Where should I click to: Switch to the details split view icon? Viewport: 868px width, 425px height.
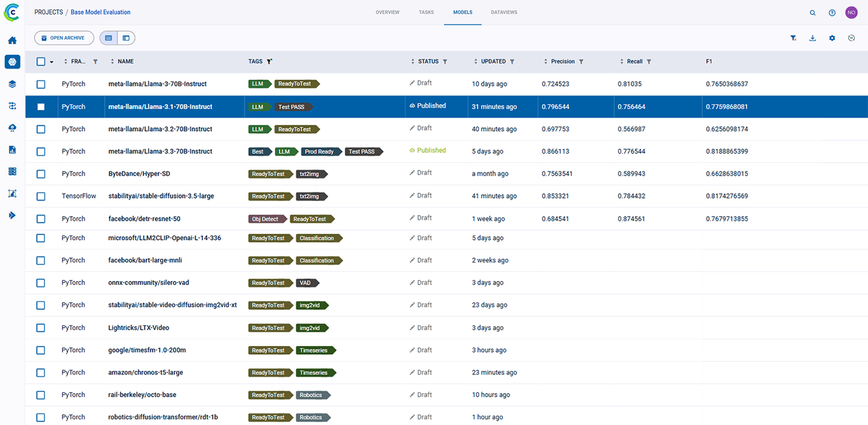coord(126,38)
